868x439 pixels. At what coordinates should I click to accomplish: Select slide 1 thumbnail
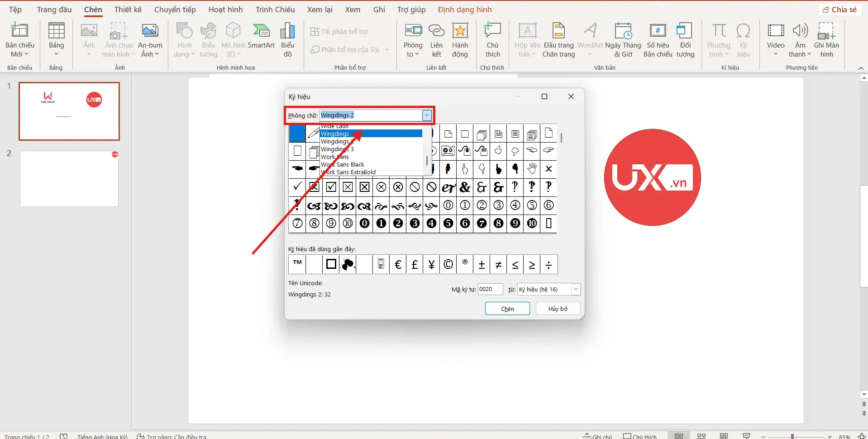tap(69, 111)
